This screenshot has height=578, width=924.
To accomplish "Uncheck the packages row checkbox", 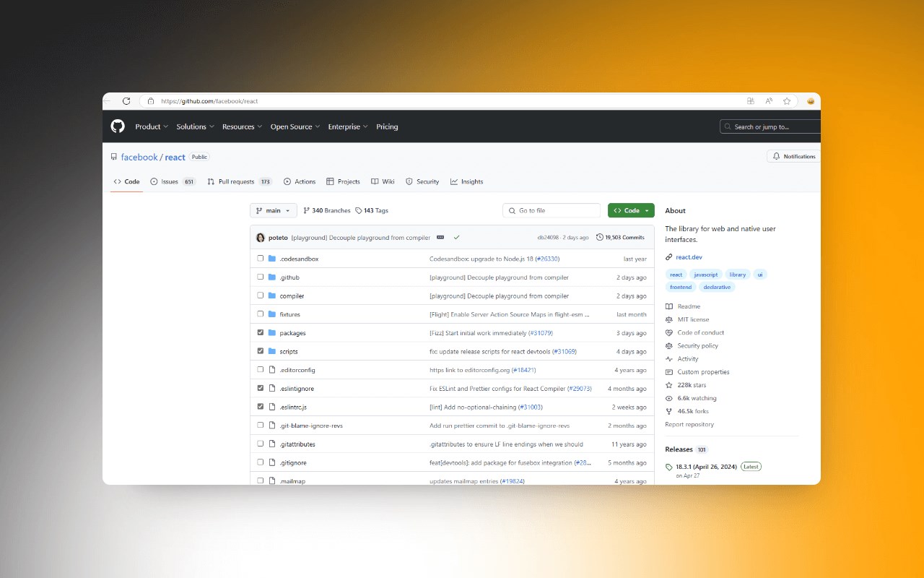I will tap(261, 332).
